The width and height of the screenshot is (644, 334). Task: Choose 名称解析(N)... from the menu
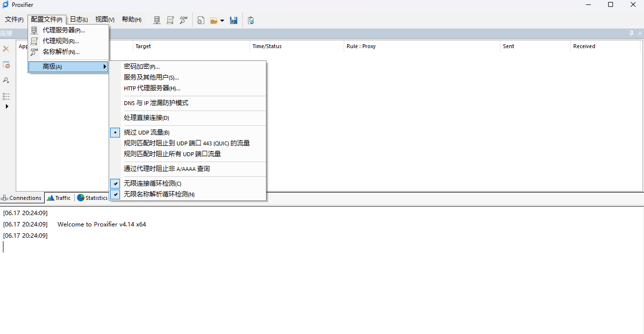tap(68, 52)
